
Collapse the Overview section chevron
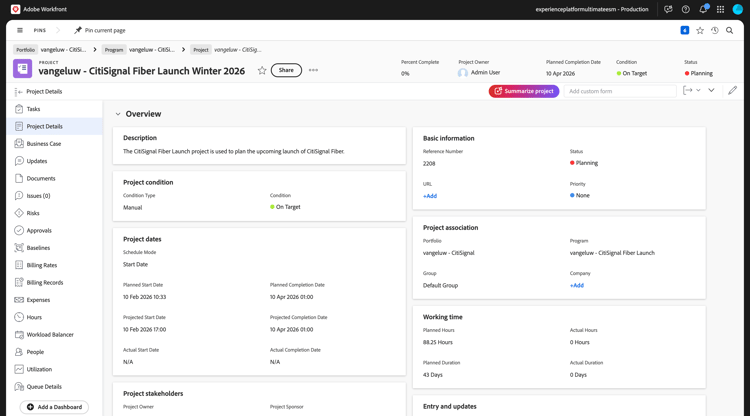[118, 114]
